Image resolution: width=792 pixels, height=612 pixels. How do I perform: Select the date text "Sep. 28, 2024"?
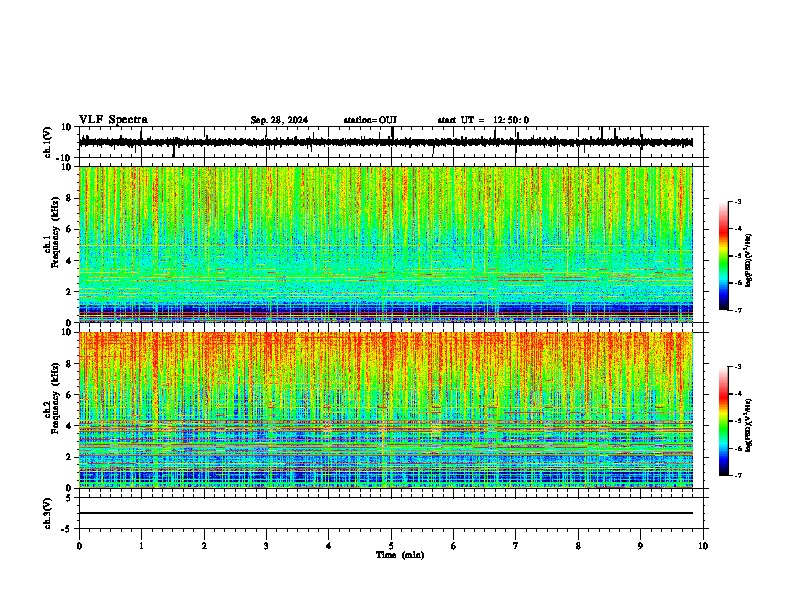[x=279, y=120]
